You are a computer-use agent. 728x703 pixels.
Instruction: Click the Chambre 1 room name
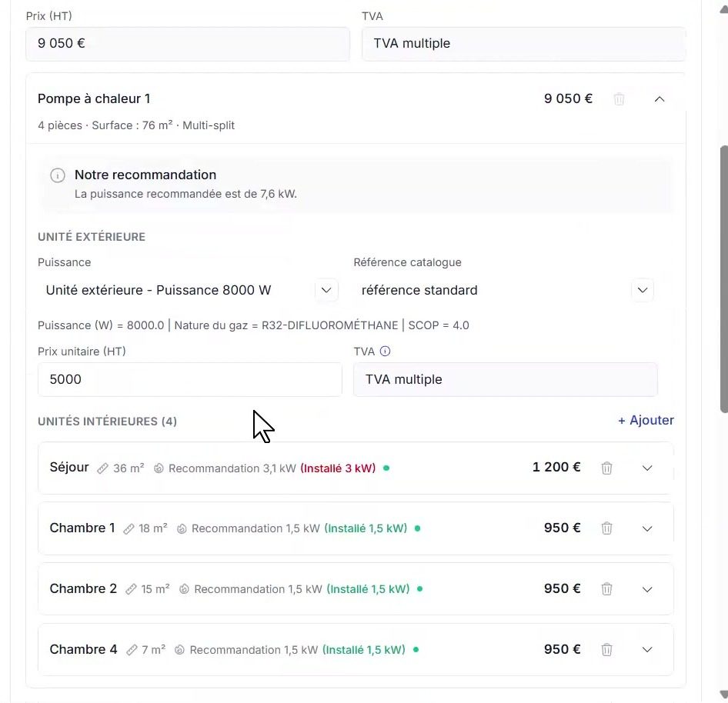tap(82, 528)
